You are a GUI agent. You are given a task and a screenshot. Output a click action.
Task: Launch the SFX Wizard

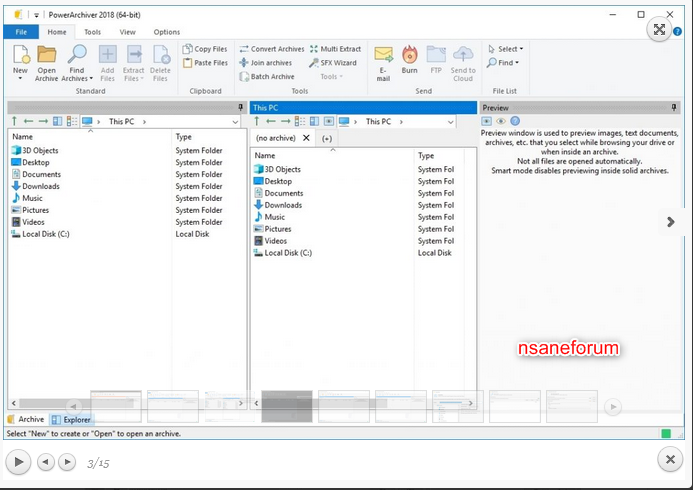(x=333, y=63)
